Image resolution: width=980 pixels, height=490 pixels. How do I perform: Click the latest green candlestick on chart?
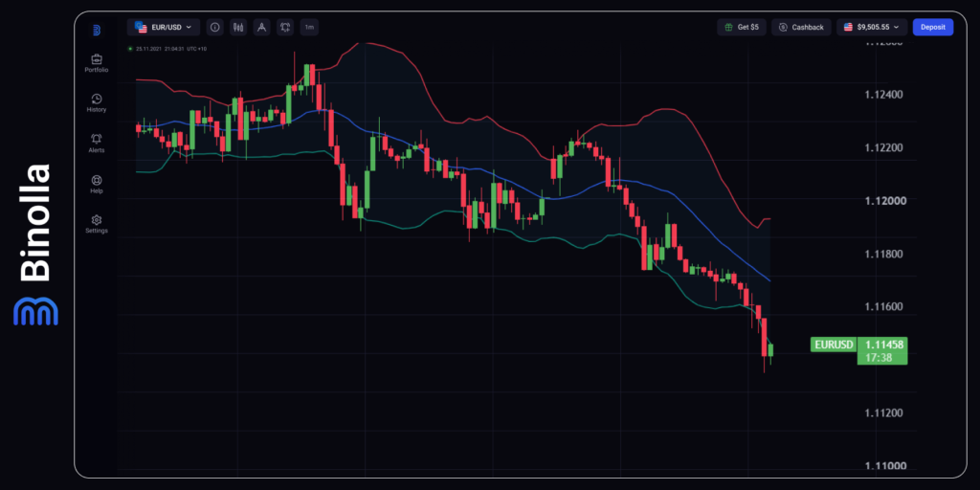pyautogui.click(x=770, y=351)
